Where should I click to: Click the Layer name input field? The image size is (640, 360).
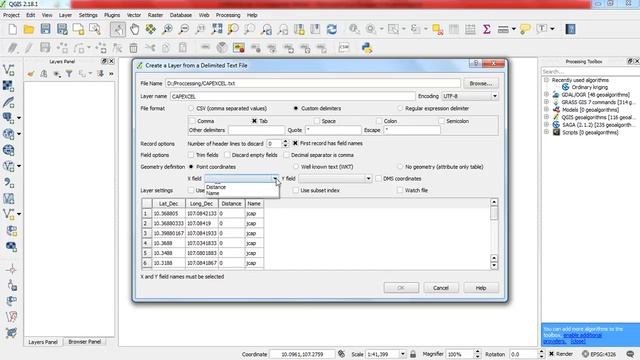click(292, 96)
